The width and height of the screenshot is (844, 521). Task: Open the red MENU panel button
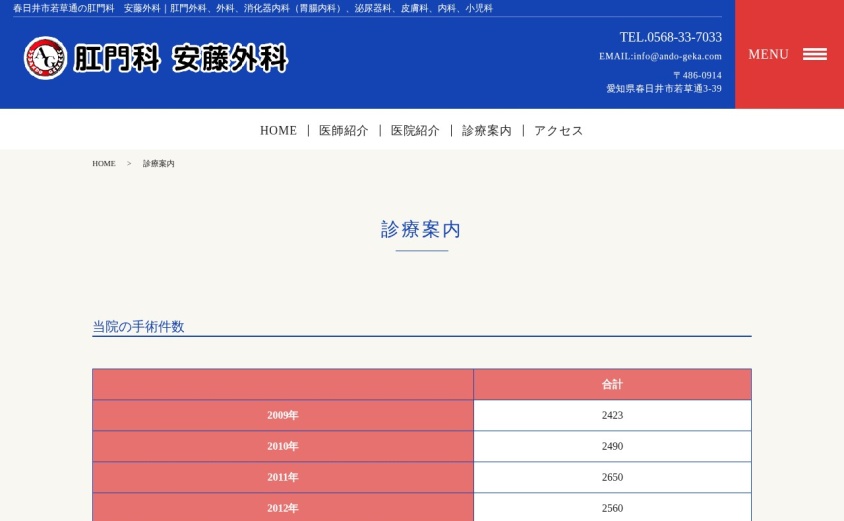tap(789, 54)
